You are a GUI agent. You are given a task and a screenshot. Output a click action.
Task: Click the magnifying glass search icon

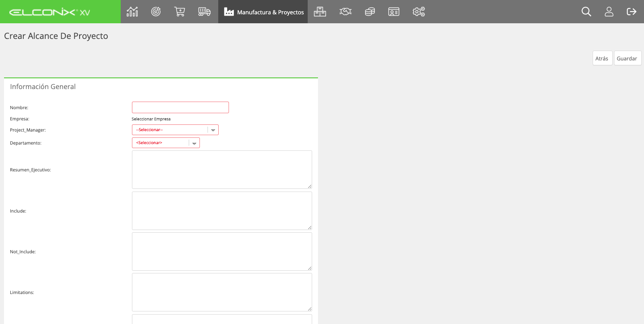586,12
